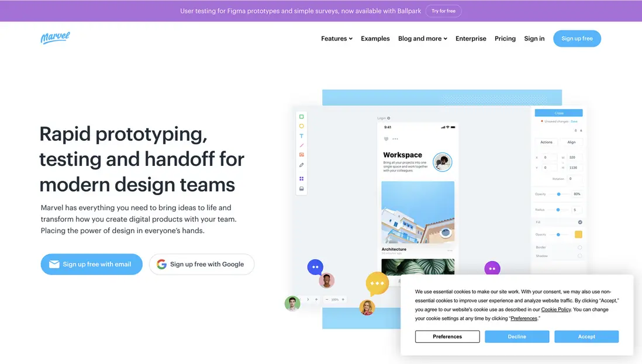The height and width of the screenshot is (364, 642).
Task: Click the purple grid components icon
Action: click(301, 179)
